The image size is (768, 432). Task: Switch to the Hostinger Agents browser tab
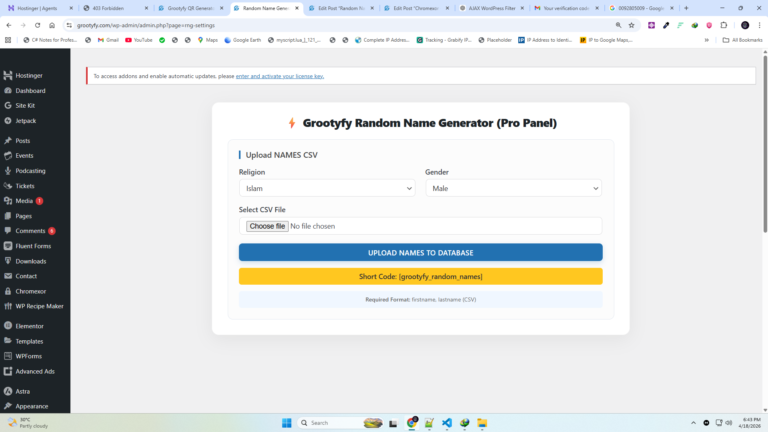tap(37, 8)
